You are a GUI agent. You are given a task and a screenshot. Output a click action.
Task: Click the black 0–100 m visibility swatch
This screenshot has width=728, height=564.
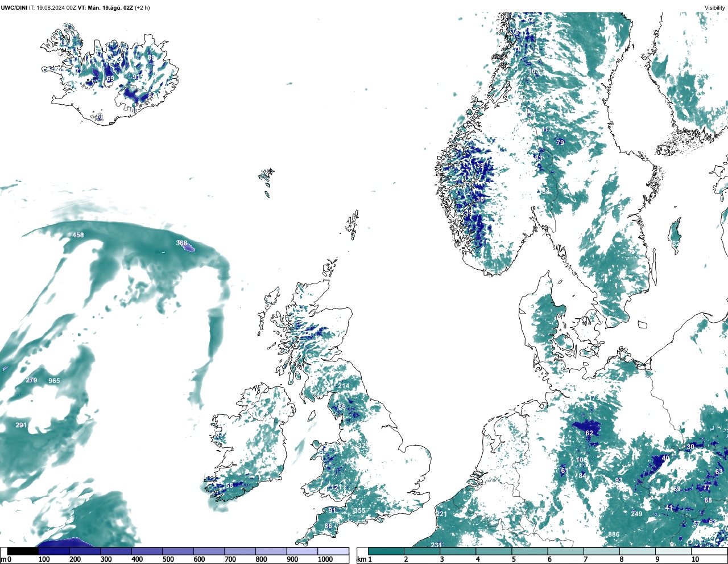(x=23, y=551)
